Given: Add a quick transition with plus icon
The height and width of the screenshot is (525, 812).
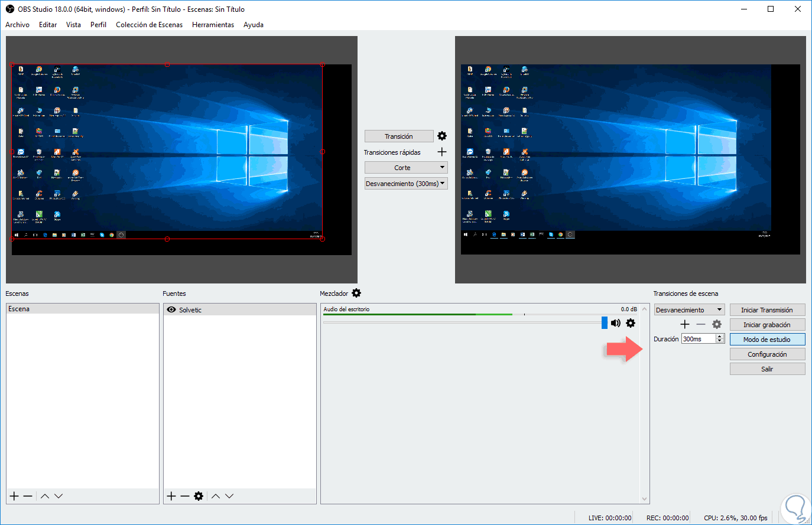Looking at the screenshot, I should [x=442, y=152].
